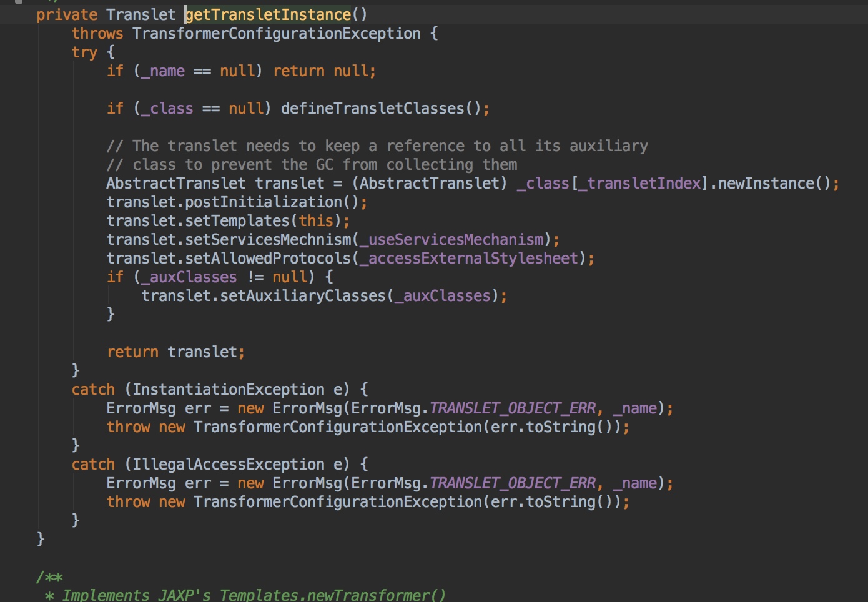The height and width of the screenshot is (602, 868).
Task: Click the Translet return type in the method signature
Action: tap(141, 14)
